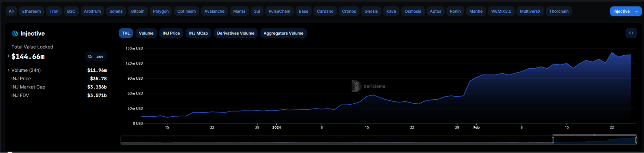Click the left handle of range slider
This screenshot has height=153, width=644.
click(553, 140)
